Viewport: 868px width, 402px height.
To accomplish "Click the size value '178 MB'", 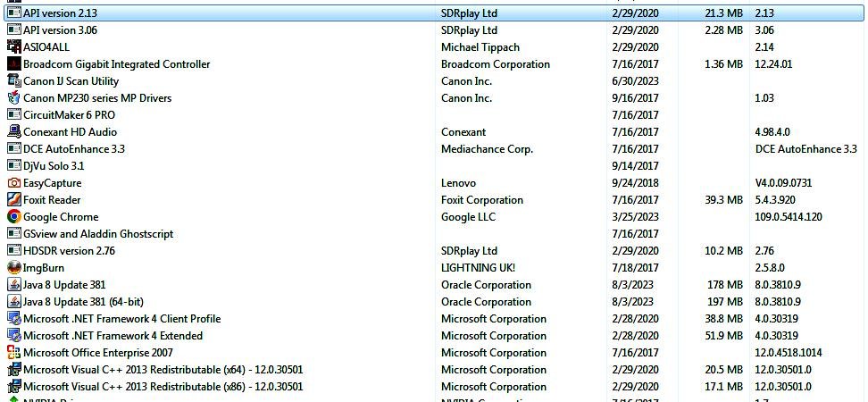I will 727,285.
